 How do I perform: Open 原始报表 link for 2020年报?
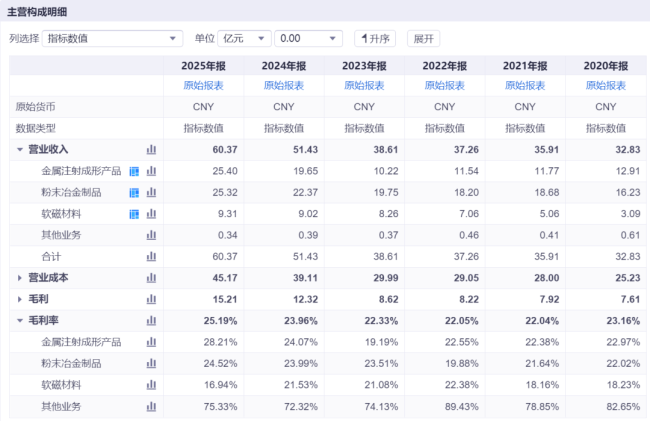pyautogui.click(x=606, y=86)
